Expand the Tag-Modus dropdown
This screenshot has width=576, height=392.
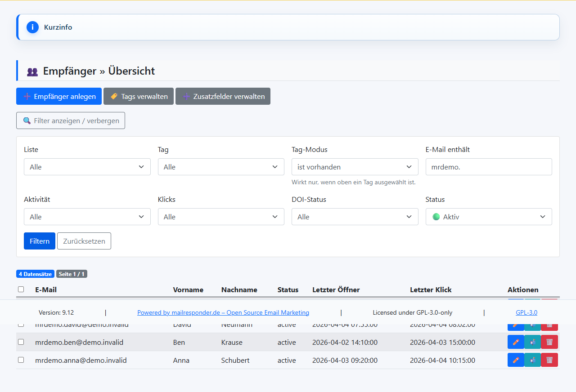coord(355,167)
